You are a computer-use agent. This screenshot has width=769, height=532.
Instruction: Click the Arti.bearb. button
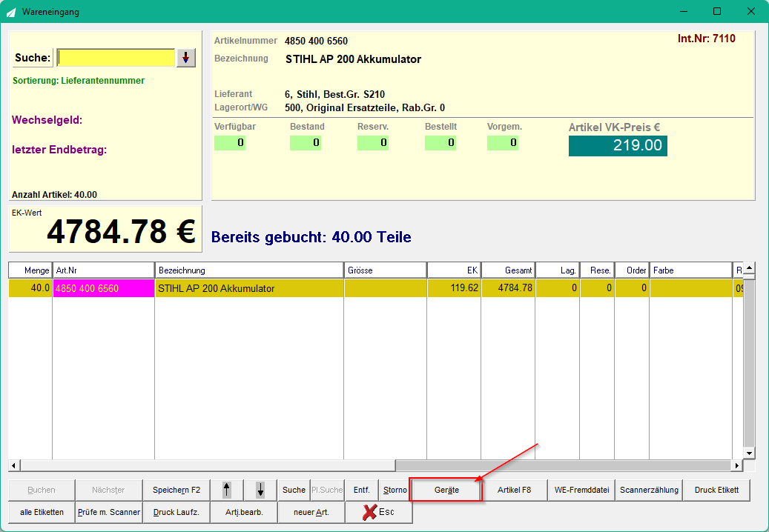click(x=244, y=513)
